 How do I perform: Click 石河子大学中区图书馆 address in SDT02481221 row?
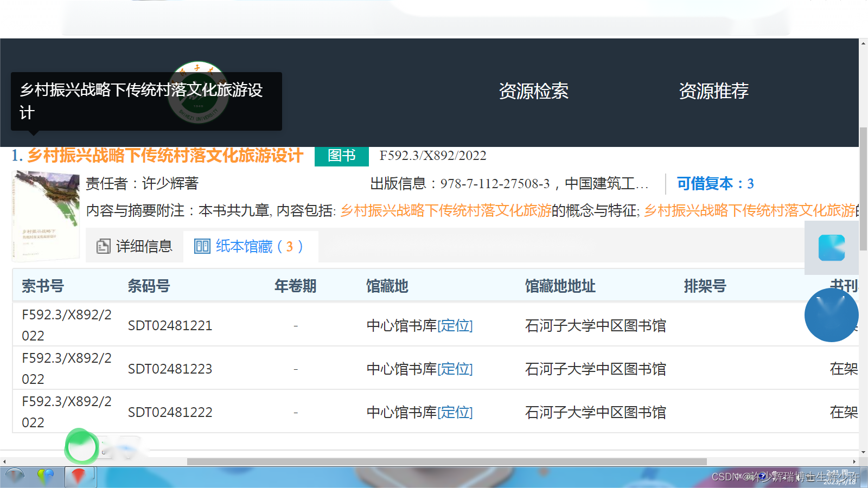(x=595, y=325)
